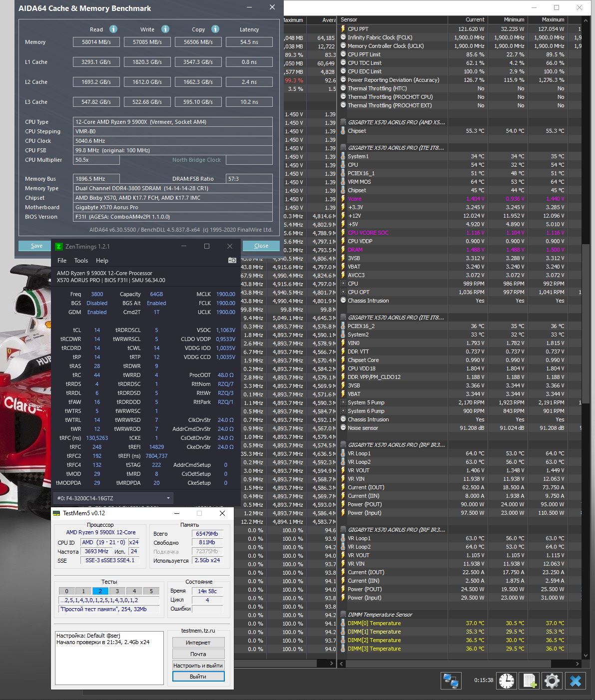Open the ZenTimings Help menu
Viewport: 595px width, 700px height.
pos(102,261)
